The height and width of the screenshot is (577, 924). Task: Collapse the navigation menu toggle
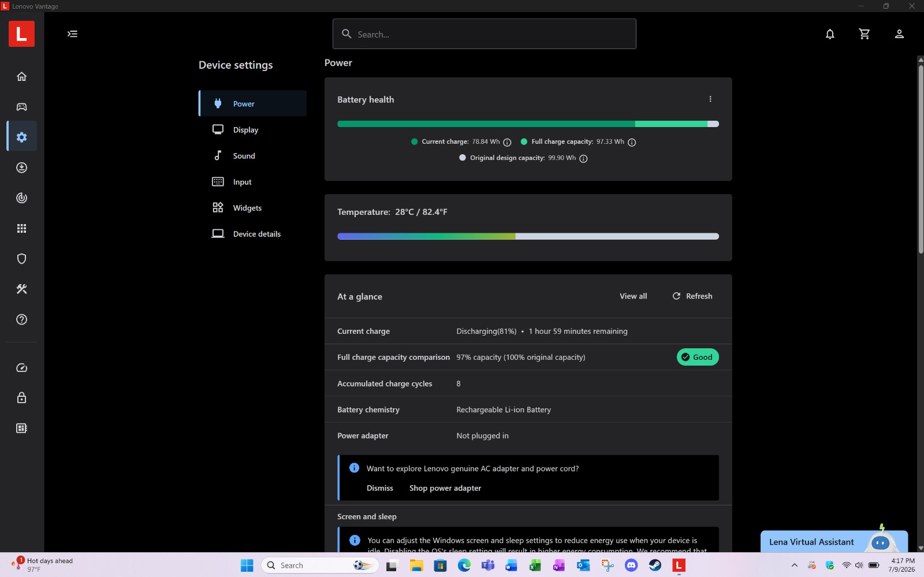tap(72, 33)
